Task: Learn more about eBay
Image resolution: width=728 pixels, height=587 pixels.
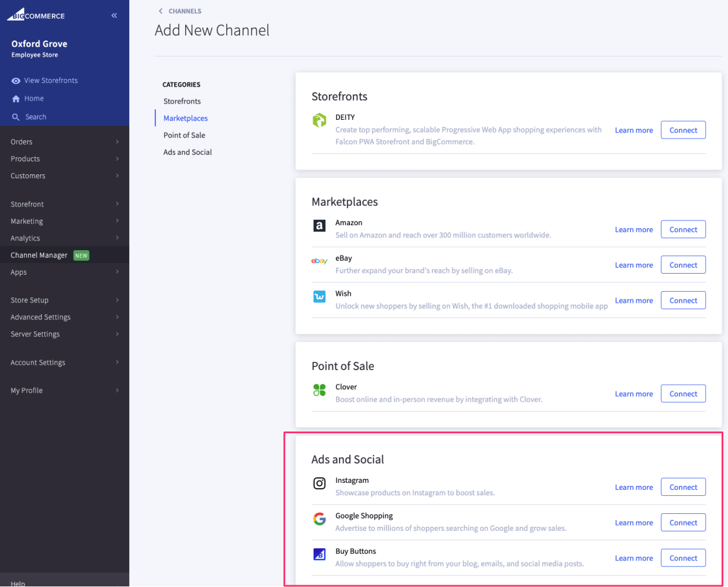Action: click(x=634, y=265)
